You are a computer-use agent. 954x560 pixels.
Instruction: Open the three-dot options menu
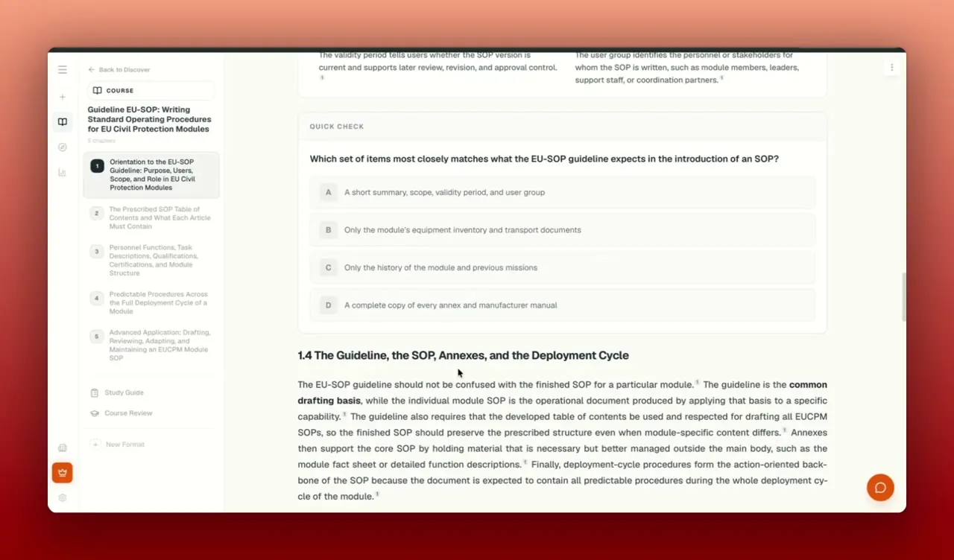pyautogui.click(x=891, y=67)
